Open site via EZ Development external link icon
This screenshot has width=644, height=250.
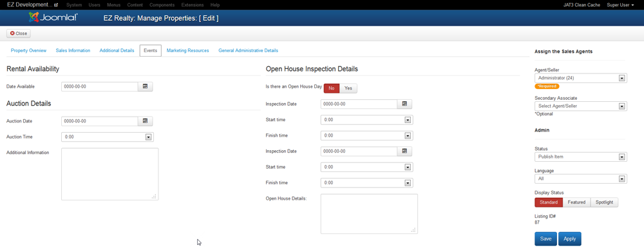coord(56,5)
